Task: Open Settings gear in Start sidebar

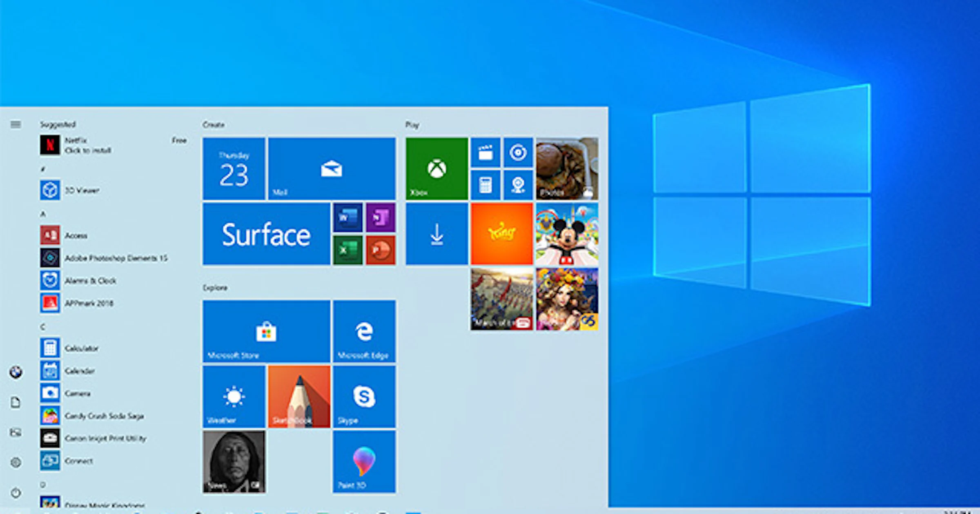Action: (16, 462)
